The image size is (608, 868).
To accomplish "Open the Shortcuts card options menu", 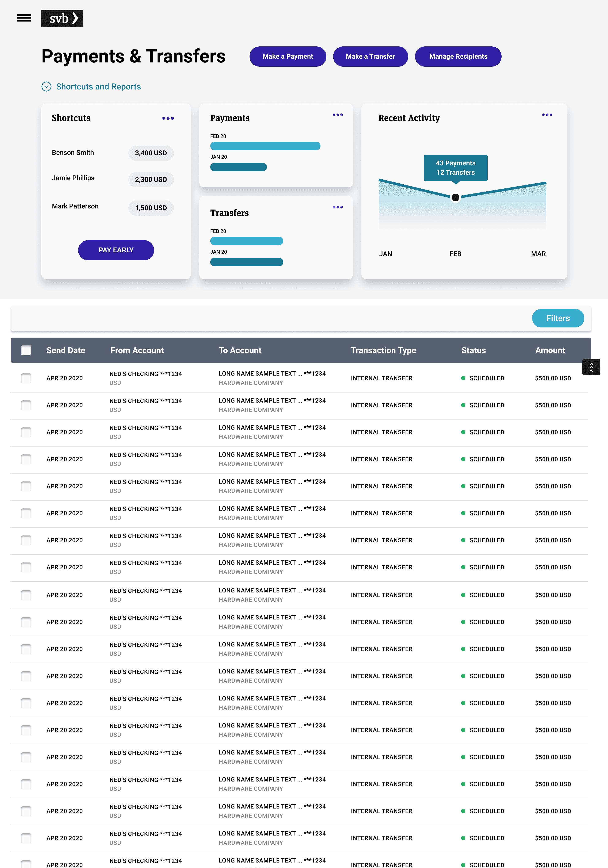I will 168,118.
